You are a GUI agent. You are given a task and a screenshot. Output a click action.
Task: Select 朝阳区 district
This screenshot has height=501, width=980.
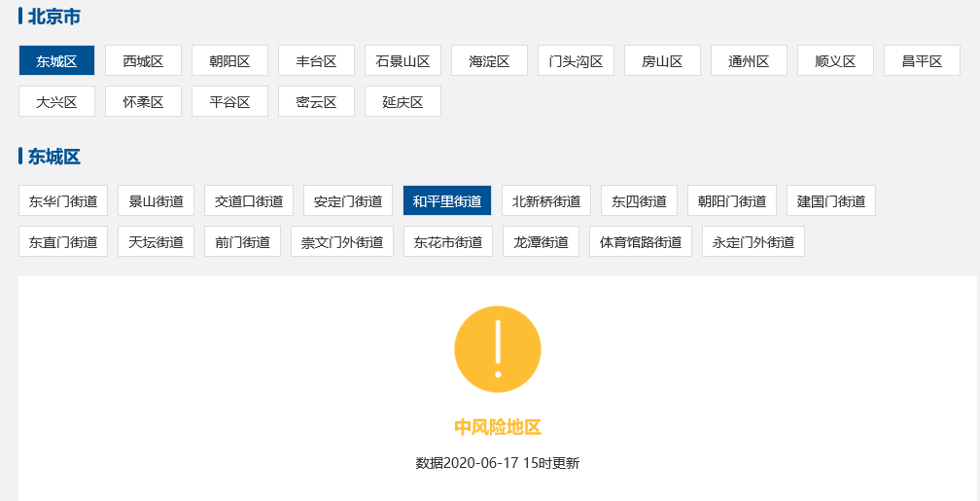click(x=230, y=60)
